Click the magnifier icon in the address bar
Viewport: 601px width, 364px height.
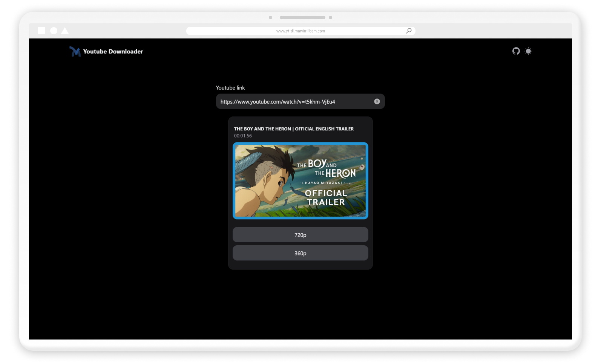409,31
